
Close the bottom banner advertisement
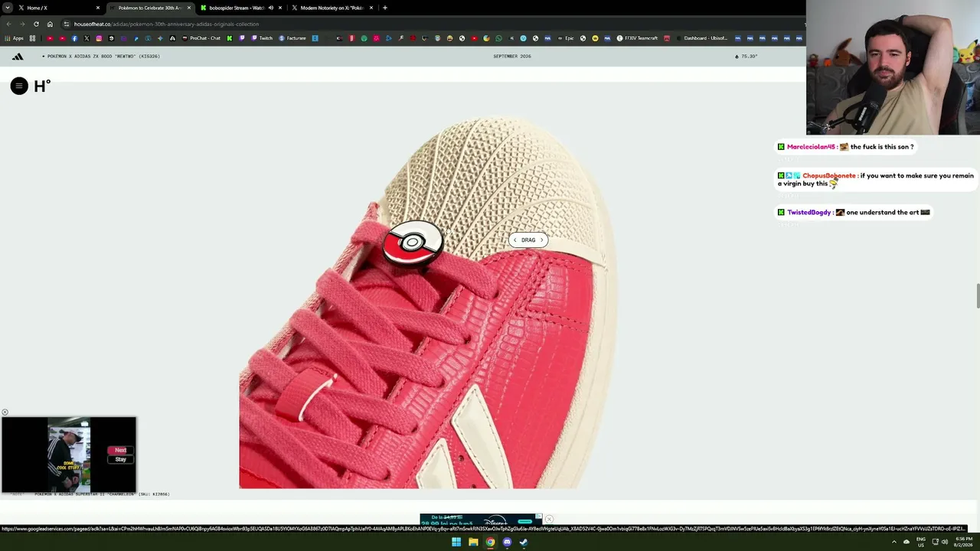click(549, 520)
